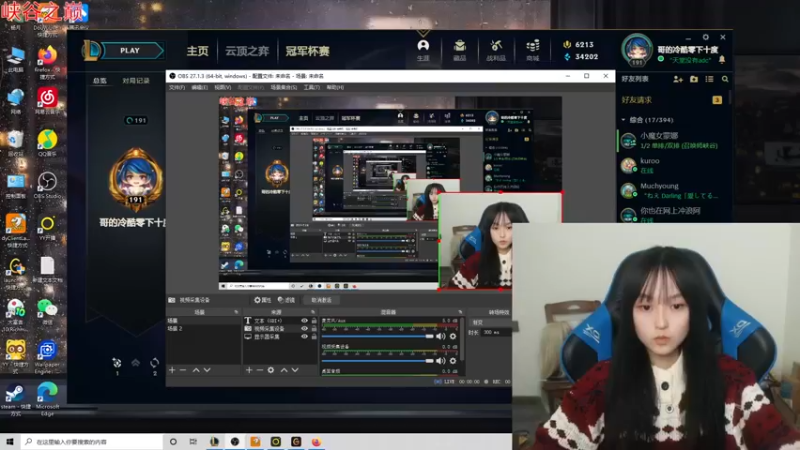The width and height of the screenshot is (800, 450).
Task: Open the 藏品 collection icon in League client
Action: pos(460,50)
